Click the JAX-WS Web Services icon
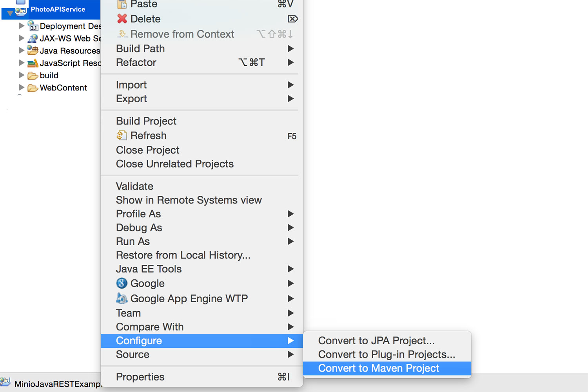Viewport: 588px width, 392px height. point(33,38)
